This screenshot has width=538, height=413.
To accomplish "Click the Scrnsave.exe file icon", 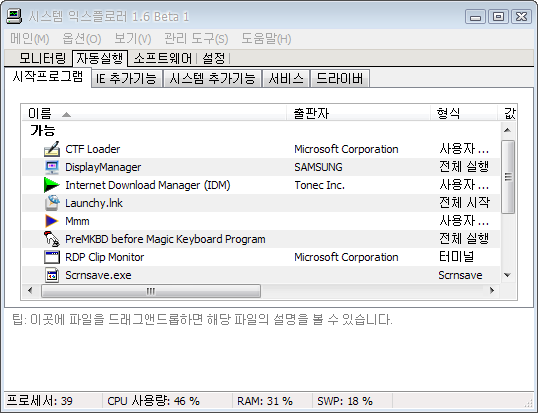I will tap(52, 275).
